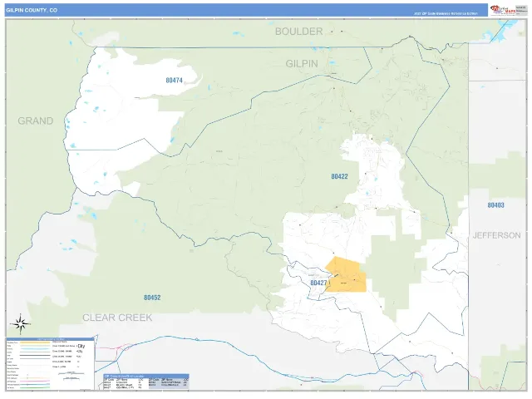Click the ZIP Code Business Reference Edition subtitle
This screenshot has width=532, height=399.
[x=446, y=13]
